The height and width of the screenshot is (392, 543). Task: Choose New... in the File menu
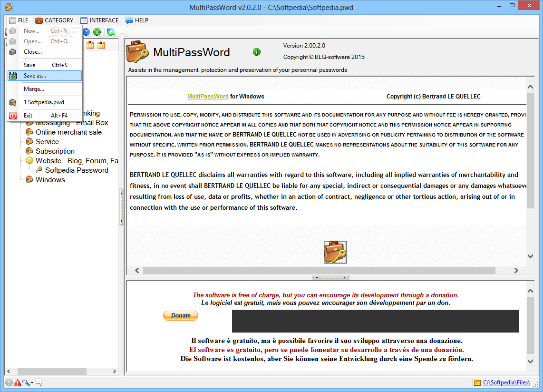point(45,31)
